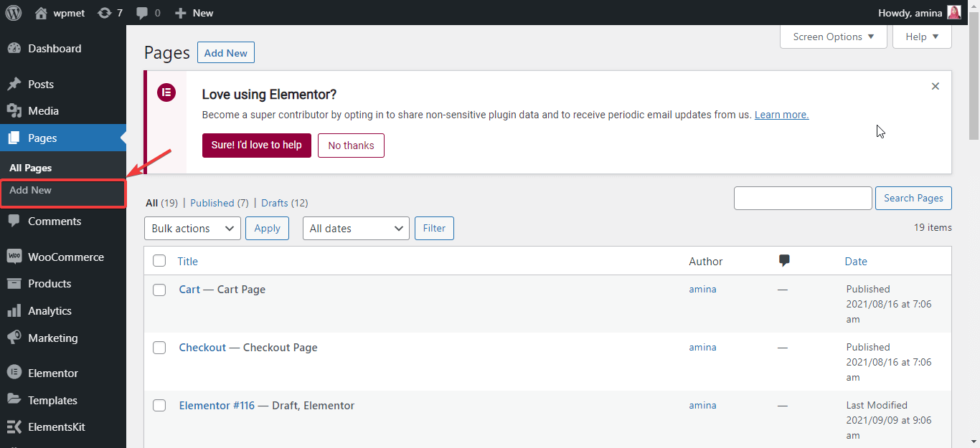Viewport: 980px width, 448px height.
Task: Visit the wpmet site home icon
Action: pyautogui.click(x=41, y=13)
